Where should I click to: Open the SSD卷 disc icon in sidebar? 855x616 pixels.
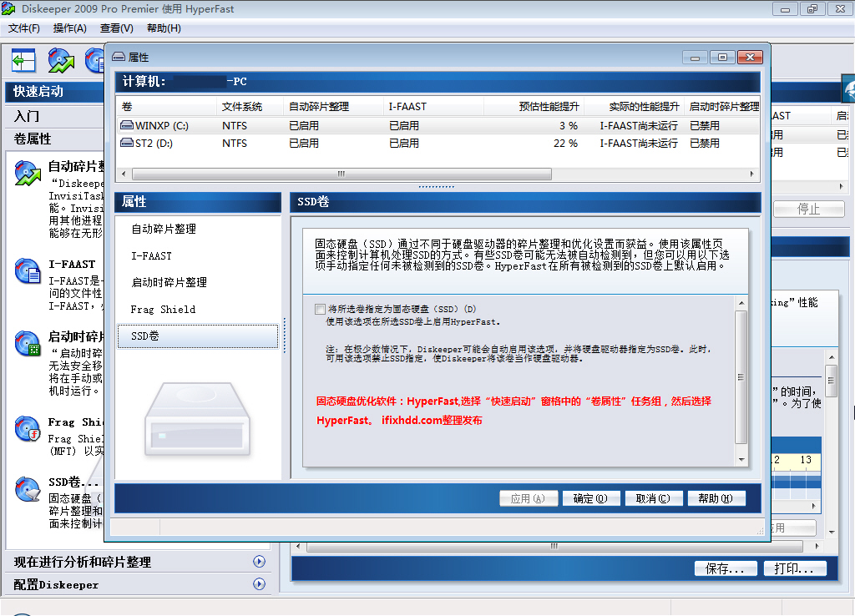28,489
